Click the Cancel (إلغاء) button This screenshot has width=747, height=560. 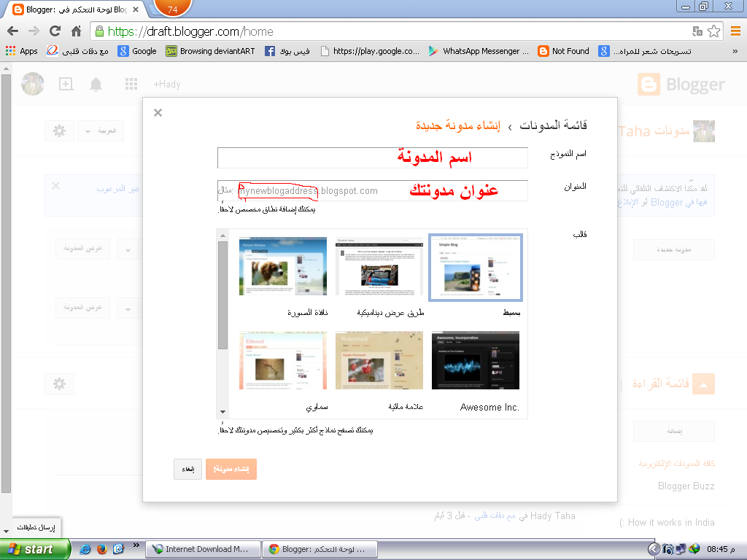click(187, 469)
